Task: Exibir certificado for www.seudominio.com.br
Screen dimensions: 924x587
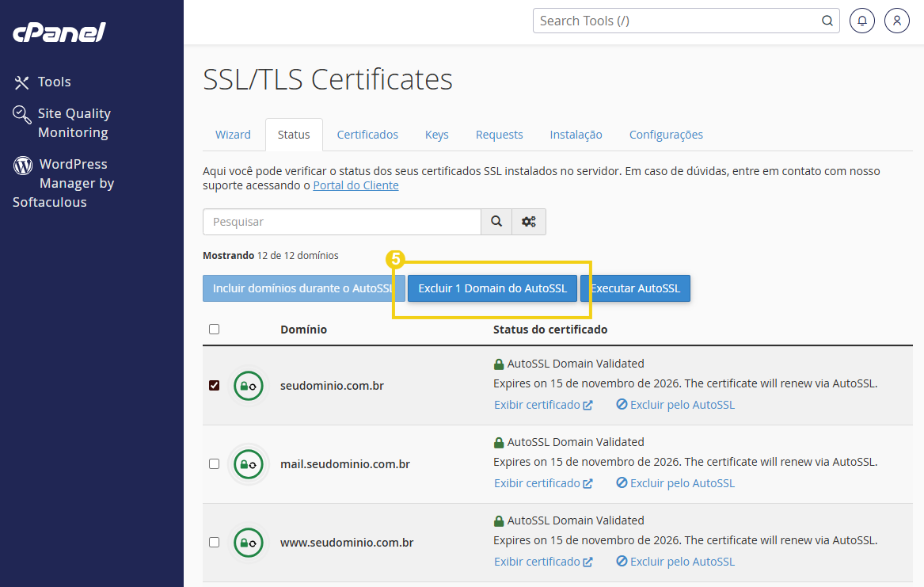Action: pos(542,562)
